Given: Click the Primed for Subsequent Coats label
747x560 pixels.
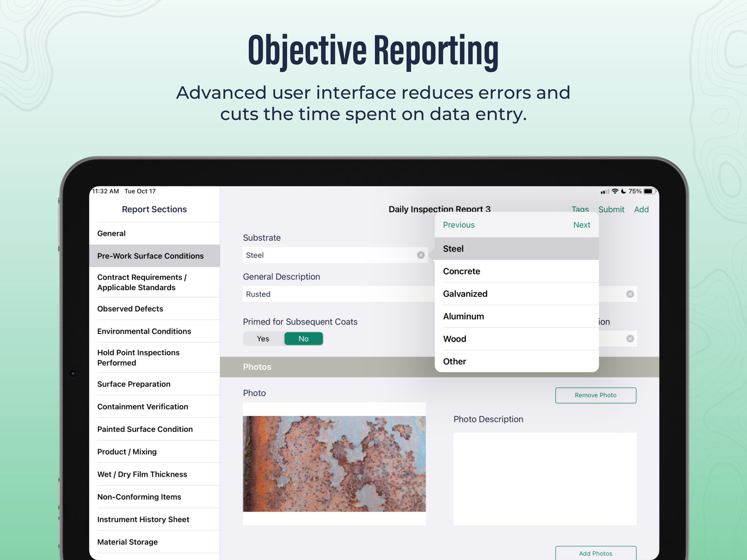Looking at the screenshot, I should pos(300,322).
